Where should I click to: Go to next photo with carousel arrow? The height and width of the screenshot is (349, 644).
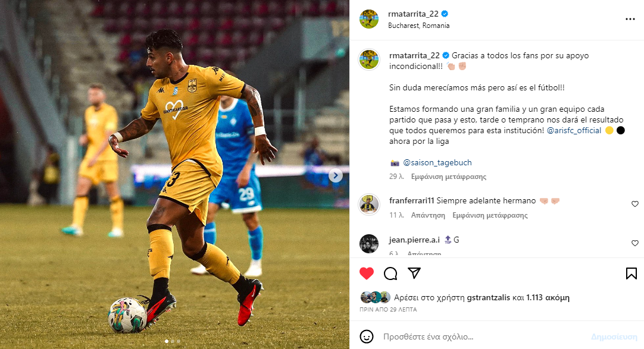click(336, 175)
